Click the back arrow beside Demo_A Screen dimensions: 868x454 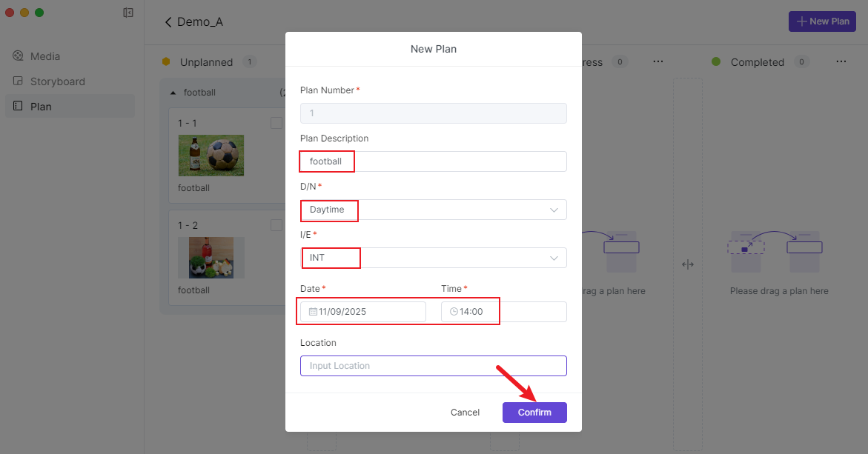(x=168, y=22)
